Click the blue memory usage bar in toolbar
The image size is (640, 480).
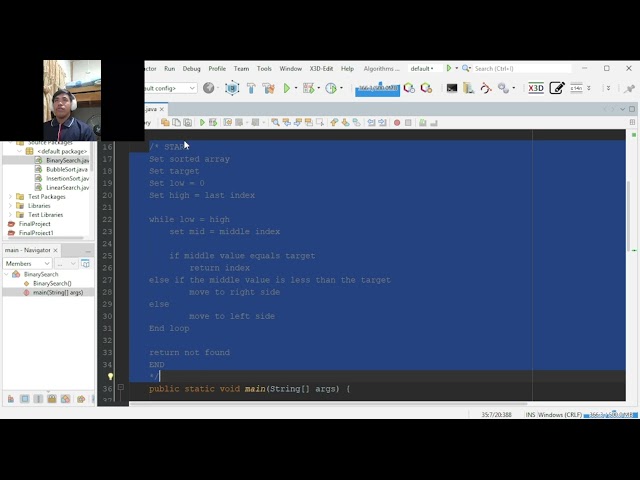pyautogui.click(x=377, y=89)
